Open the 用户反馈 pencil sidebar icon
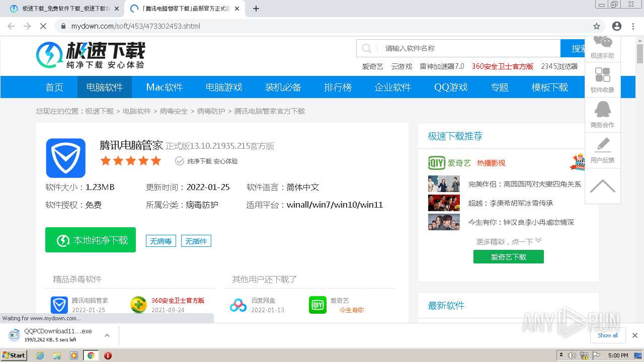 [602, 145]
